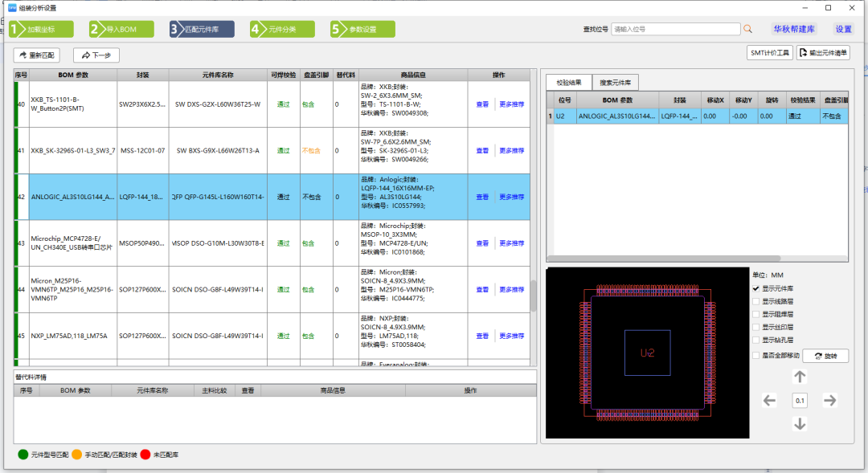This screenshot has height=473, width=868.
Task: Go to step 4 元件分类
Action: coord(282,30)
